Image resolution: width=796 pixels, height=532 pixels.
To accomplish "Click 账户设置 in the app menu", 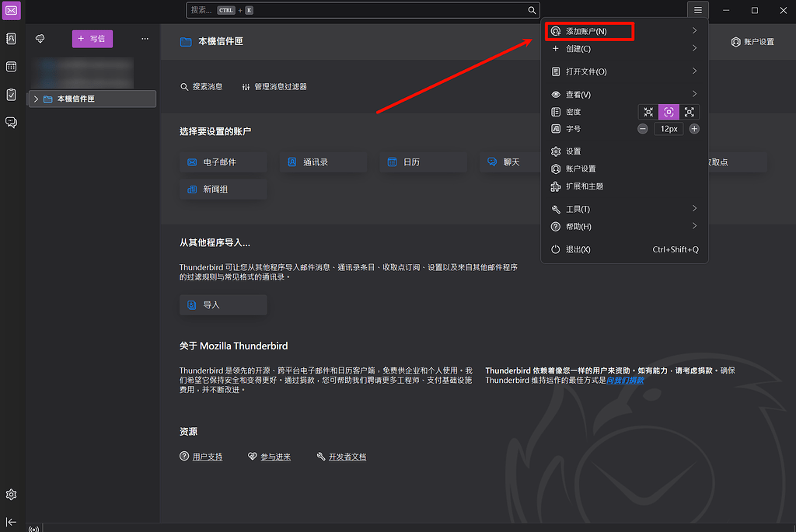I will (624, 169).
